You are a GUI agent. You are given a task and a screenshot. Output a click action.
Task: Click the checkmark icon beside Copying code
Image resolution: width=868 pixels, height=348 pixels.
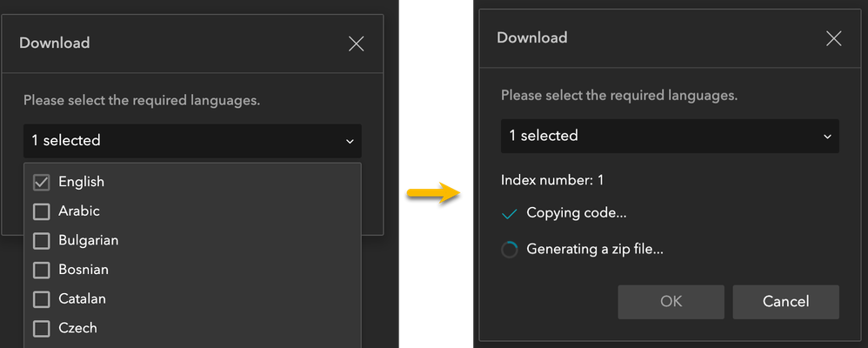pos(511,213)
